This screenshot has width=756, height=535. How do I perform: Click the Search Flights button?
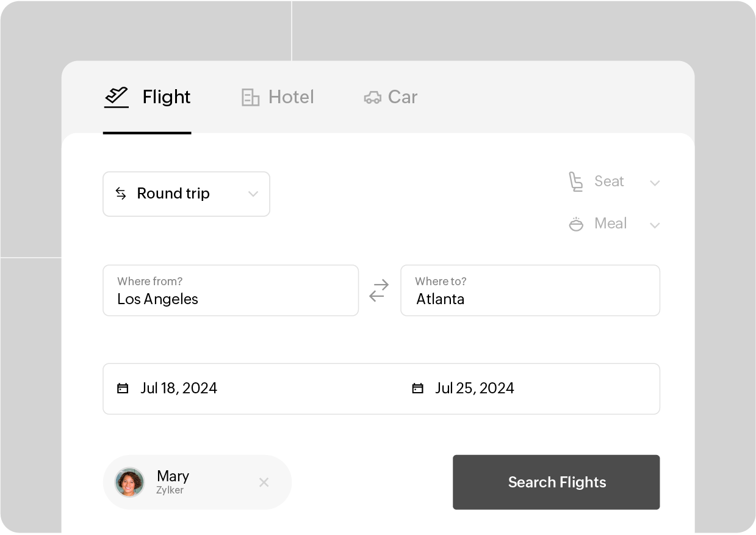click(556, 482)
